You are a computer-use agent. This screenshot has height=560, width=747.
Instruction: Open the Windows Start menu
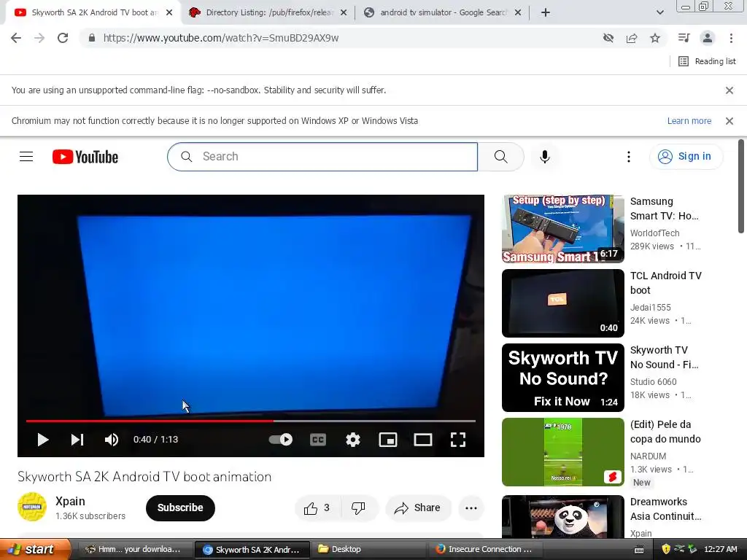(34, 549)
